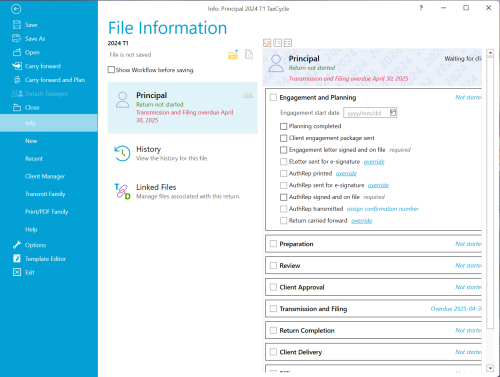Click the Linked Files chain icon
The height and width of the screenshot is (377, 500).
pos(122,191)
